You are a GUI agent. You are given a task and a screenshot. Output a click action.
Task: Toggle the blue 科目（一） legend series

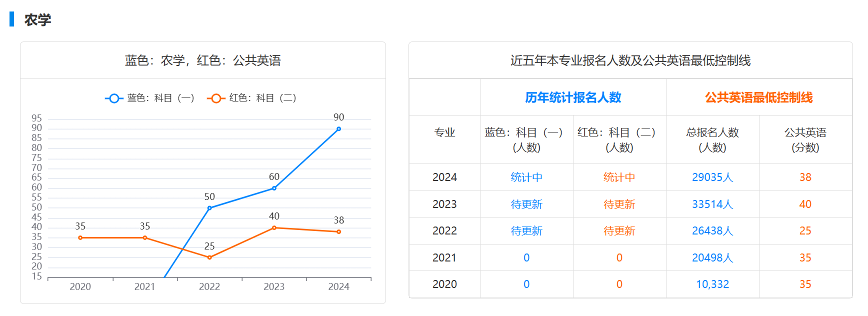[149, 98]
